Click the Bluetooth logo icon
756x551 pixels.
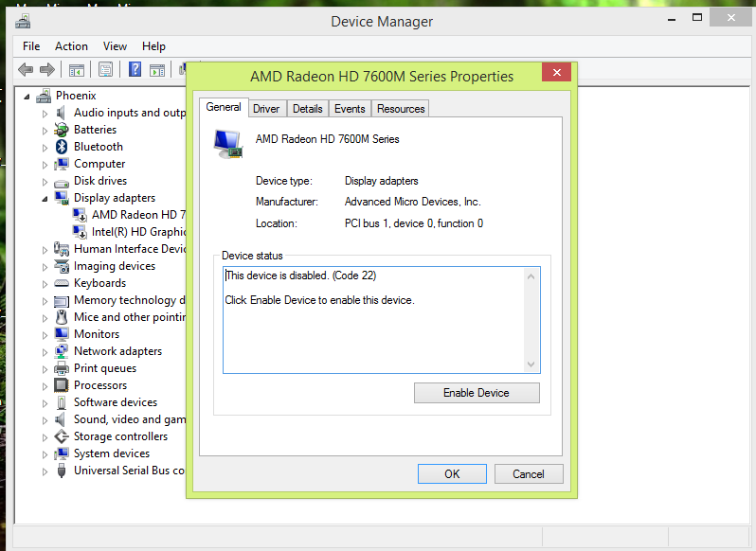62,147
